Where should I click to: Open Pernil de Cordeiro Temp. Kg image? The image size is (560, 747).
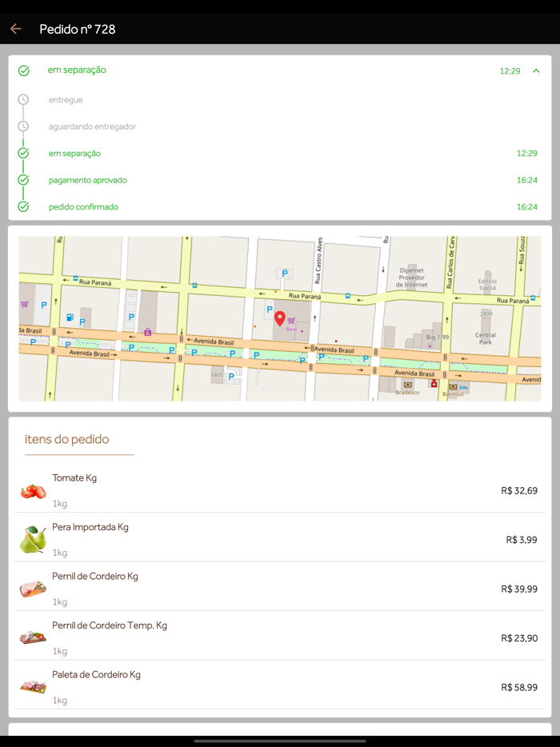click(x=33, y=638)
